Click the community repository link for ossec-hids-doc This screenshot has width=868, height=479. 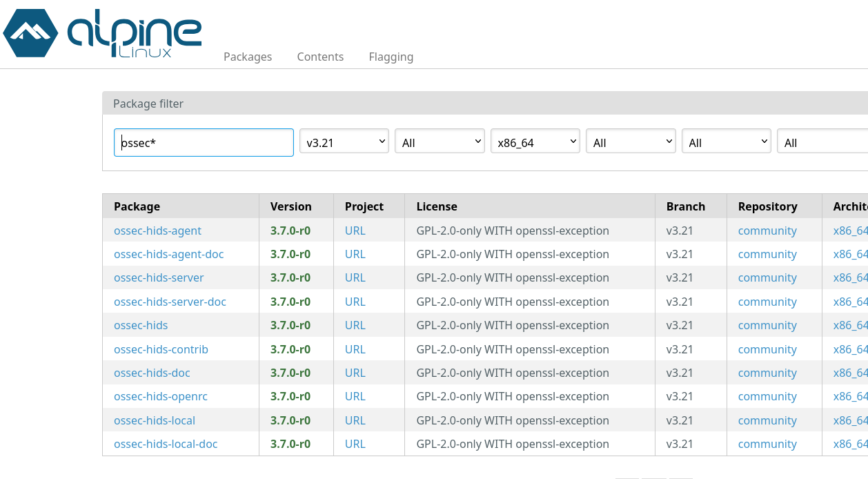(x=767, y=373)
